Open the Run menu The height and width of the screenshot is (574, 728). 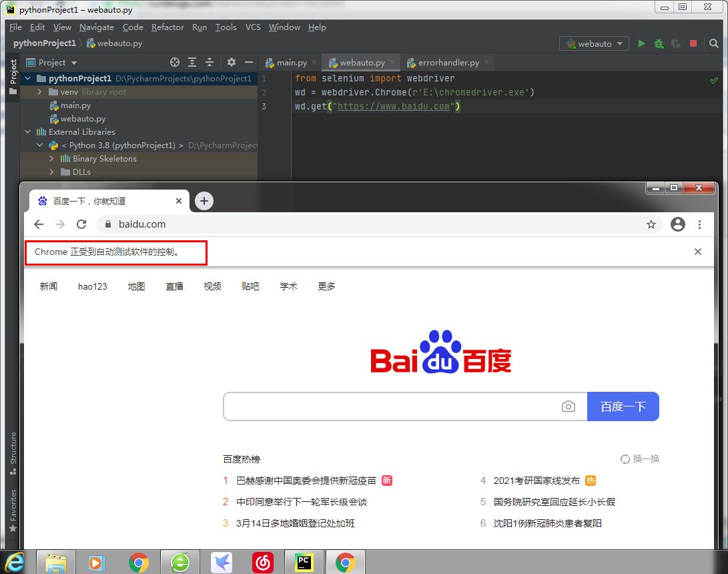pyautogui.click(x=199, y=27)
